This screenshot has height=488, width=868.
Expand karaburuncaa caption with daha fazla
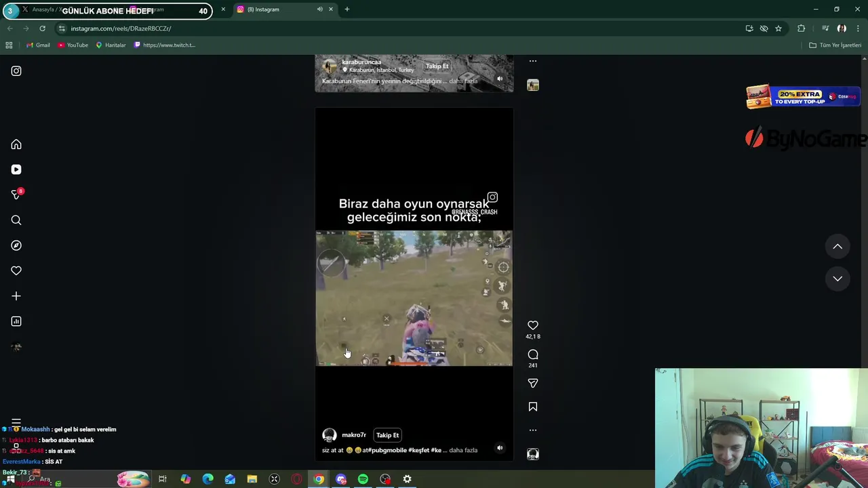(x=463, y=81)
